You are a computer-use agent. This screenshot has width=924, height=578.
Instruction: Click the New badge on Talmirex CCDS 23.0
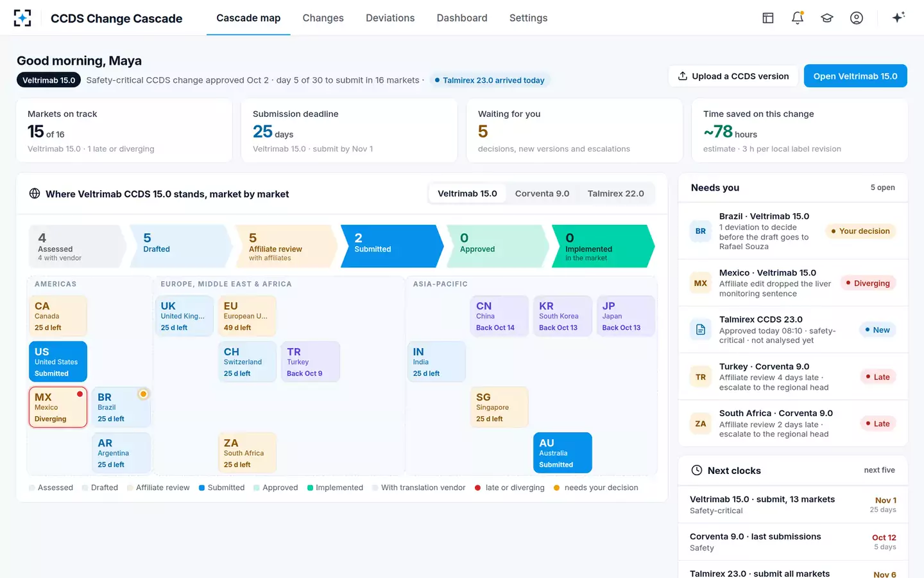click(x=877, y=329)
